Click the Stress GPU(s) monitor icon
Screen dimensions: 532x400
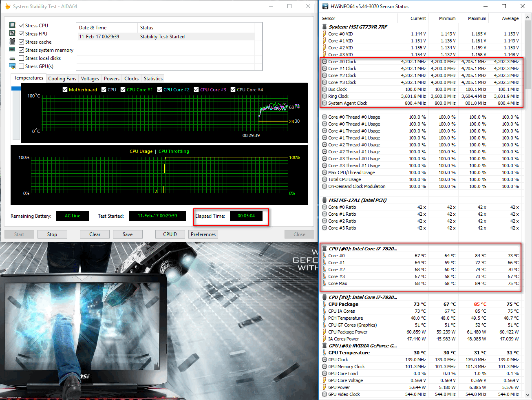(12, 66)
